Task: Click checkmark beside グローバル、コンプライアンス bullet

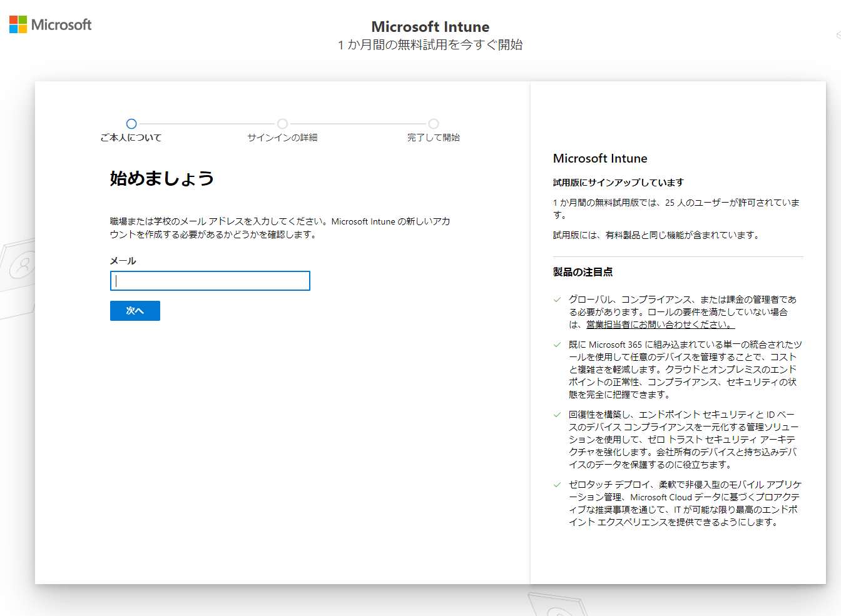Action: (x=557, y=300)
